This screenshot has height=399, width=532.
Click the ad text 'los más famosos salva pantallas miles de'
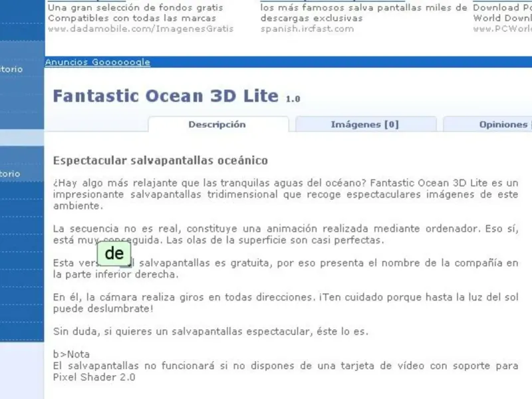point(364,7)
